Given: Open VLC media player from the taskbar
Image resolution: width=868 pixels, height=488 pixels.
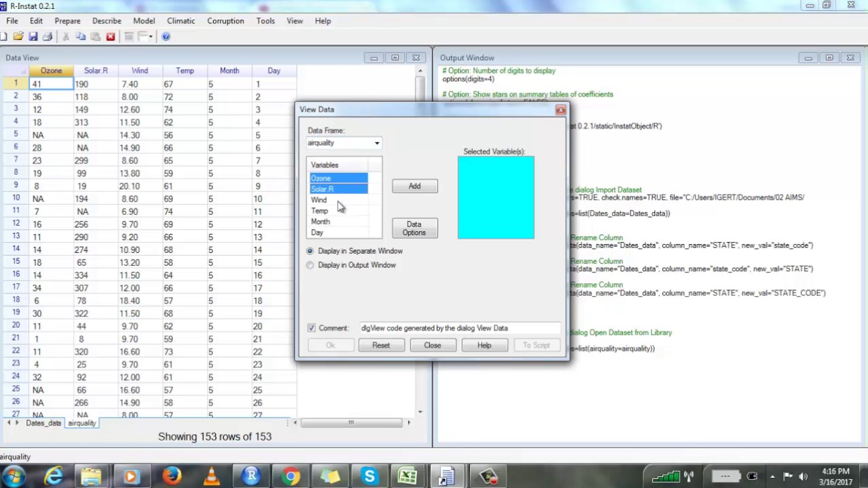Looking at the screenshot, I should pyautogui.click(x=212, y=476).
